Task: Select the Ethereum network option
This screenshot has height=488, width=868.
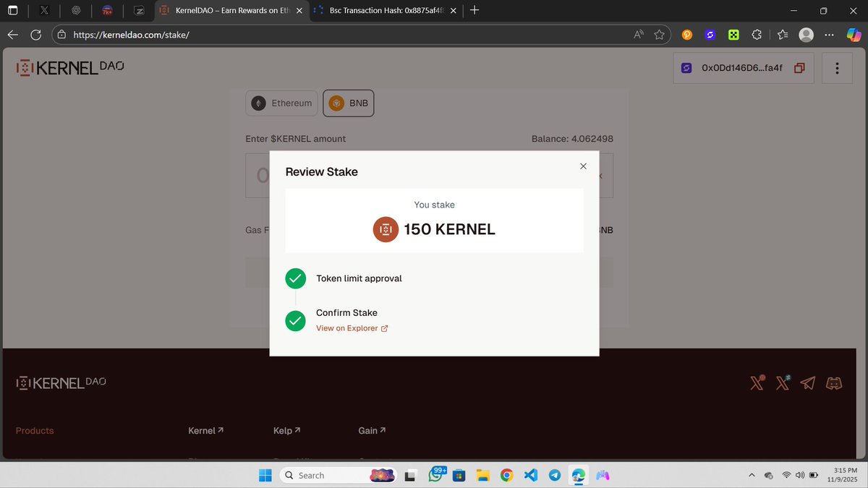Action: (x=282, y=103)
